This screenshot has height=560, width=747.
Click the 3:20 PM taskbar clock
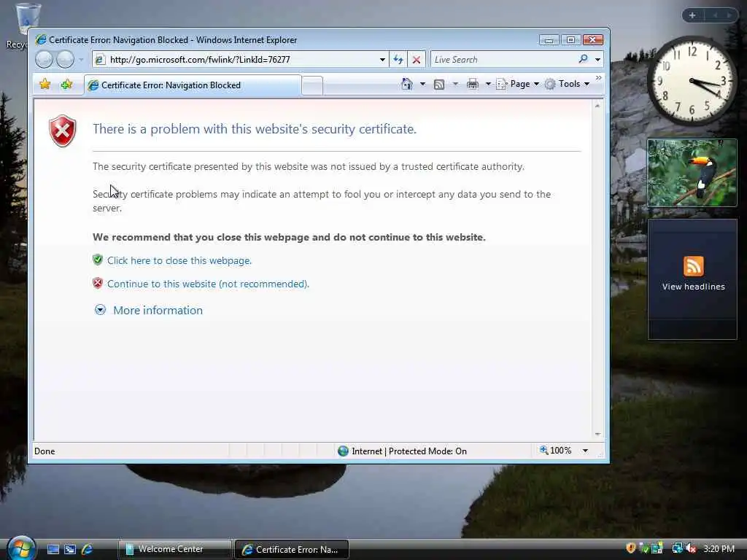719,548
